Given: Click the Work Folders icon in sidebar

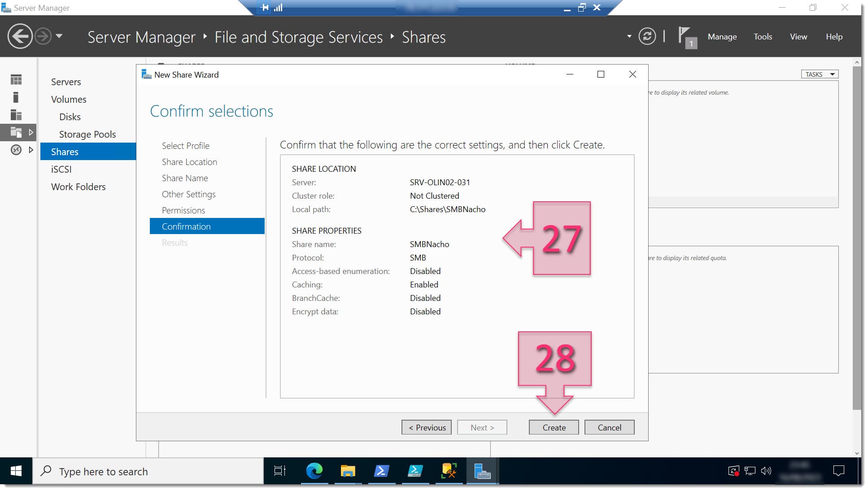Looking at the screenshot, I should (78, 187).
